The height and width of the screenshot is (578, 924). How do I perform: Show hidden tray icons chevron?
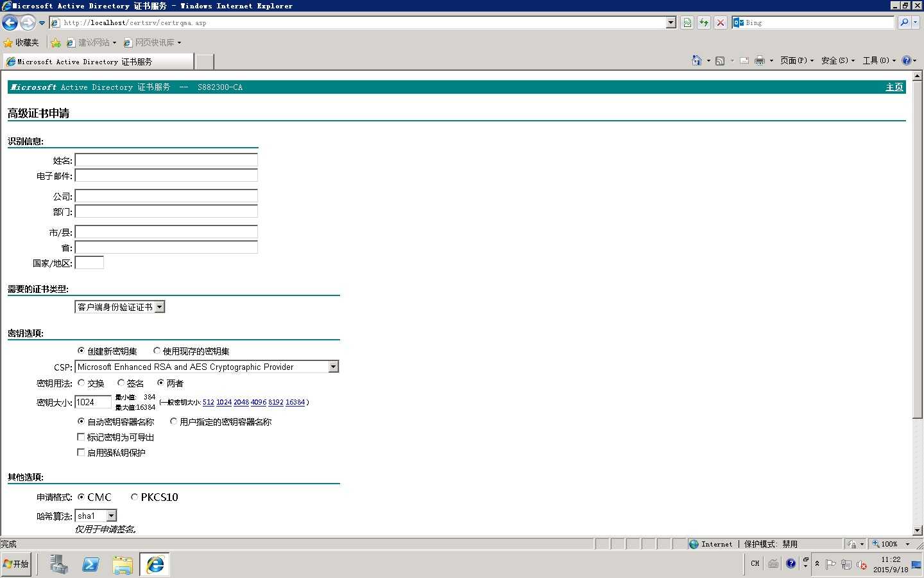pos(817,564)
